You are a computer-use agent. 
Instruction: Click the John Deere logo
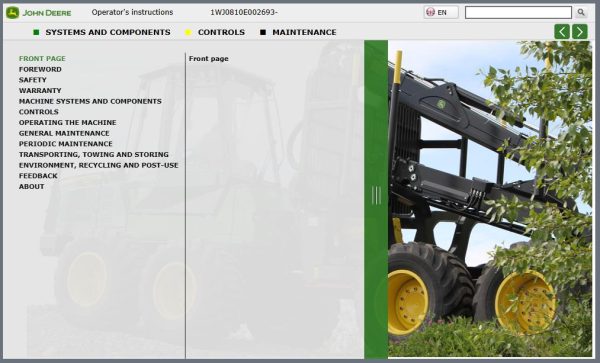click(x=39, y=13)
